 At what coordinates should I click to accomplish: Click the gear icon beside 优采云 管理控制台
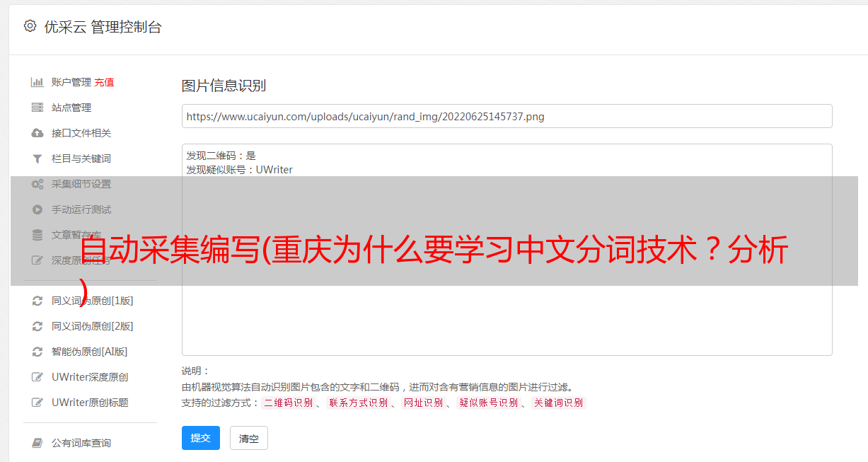[x=30, y=26]
